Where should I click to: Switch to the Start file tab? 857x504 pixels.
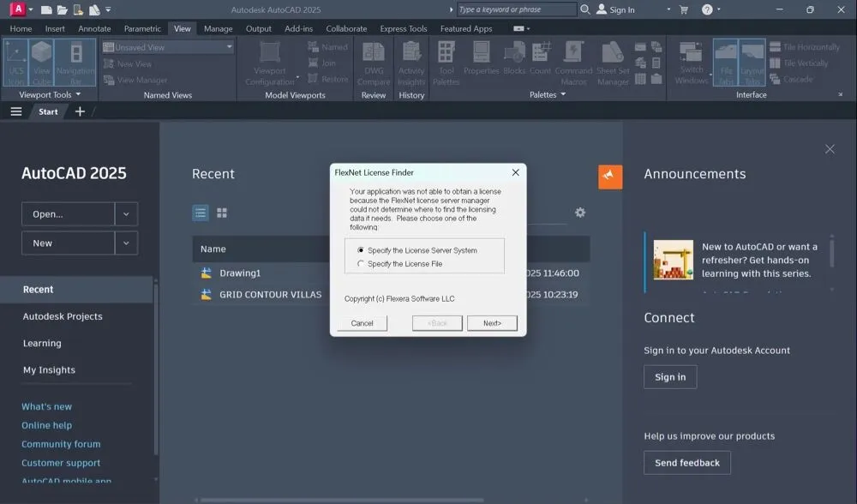tap(48, 111)
